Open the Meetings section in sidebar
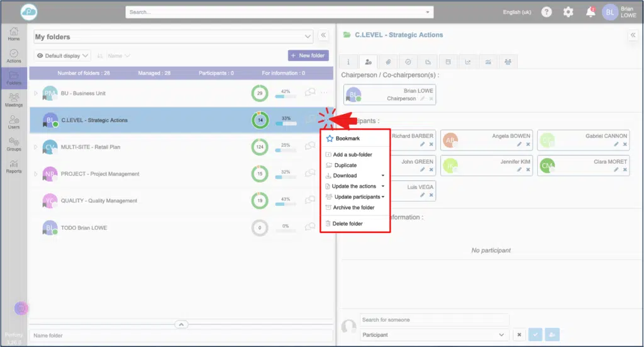The width and height of the screenshot is (644, 347). [x=14, y=100]
